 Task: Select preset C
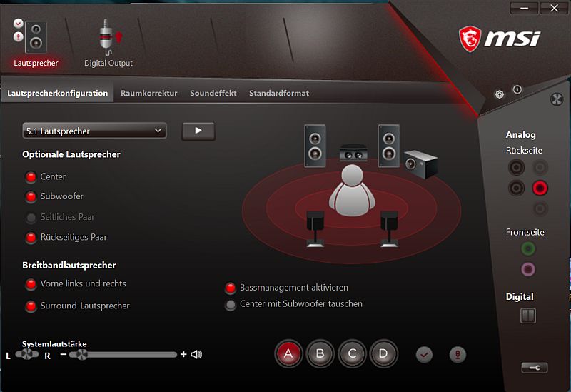(352, 353)
